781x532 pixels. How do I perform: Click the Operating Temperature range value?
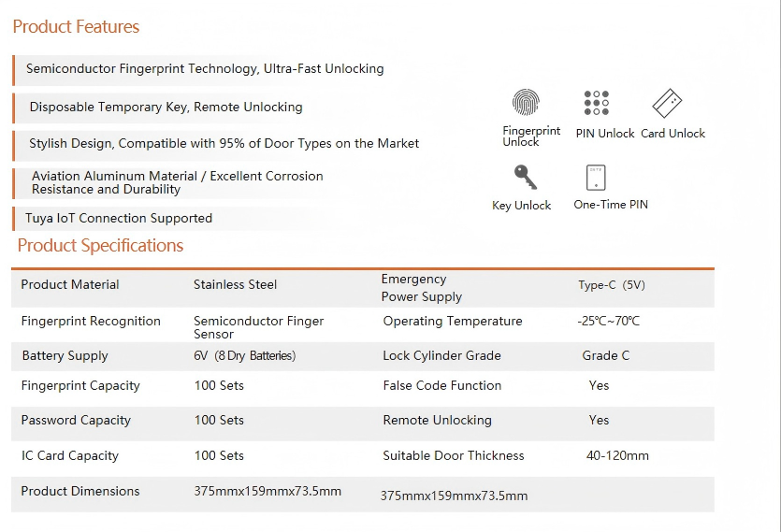608,322
